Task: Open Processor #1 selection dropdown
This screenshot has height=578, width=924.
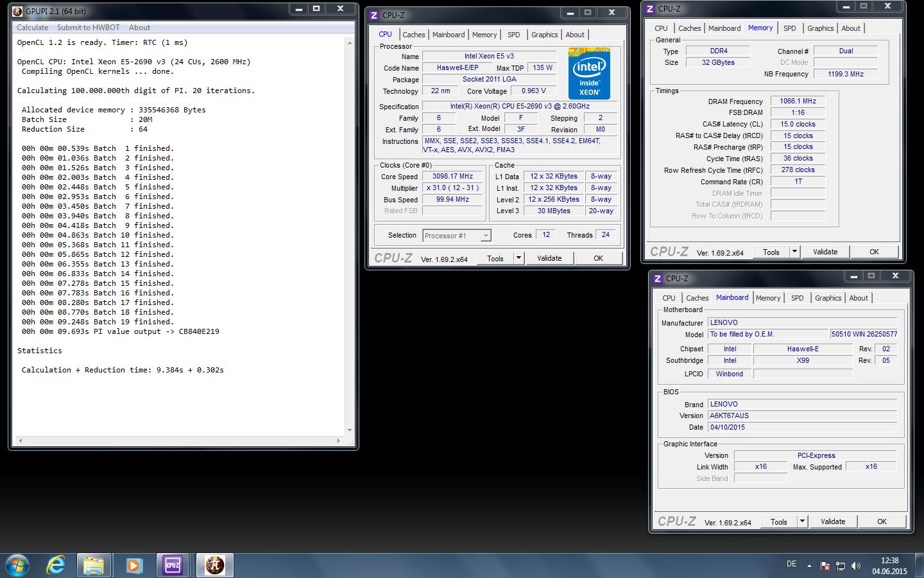Action: [457, 236]
